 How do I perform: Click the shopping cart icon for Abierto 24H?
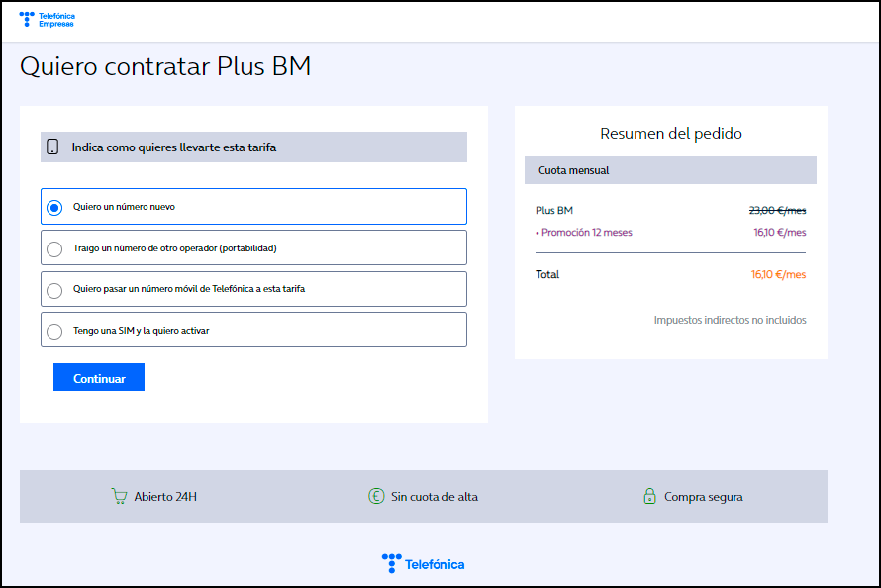point(120,496)
